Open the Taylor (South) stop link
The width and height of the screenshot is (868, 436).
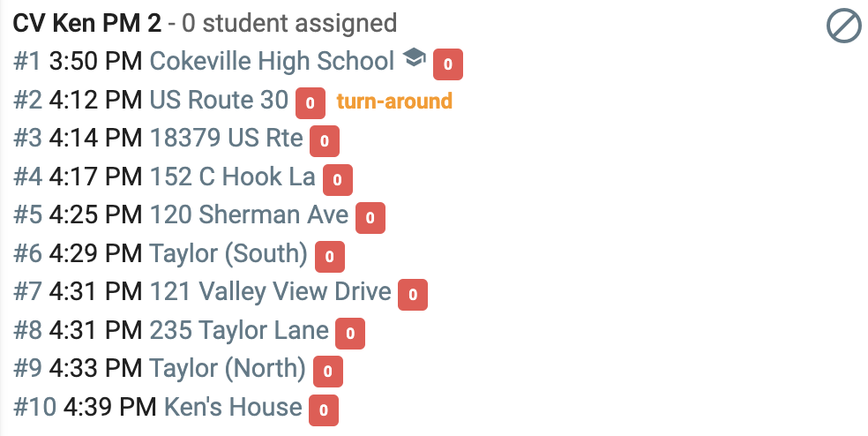228,253
